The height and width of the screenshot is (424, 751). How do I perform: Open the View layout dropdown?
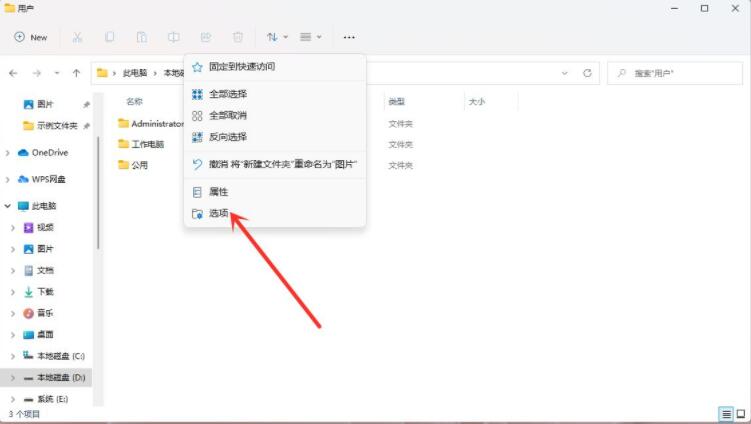click(310, 37)
